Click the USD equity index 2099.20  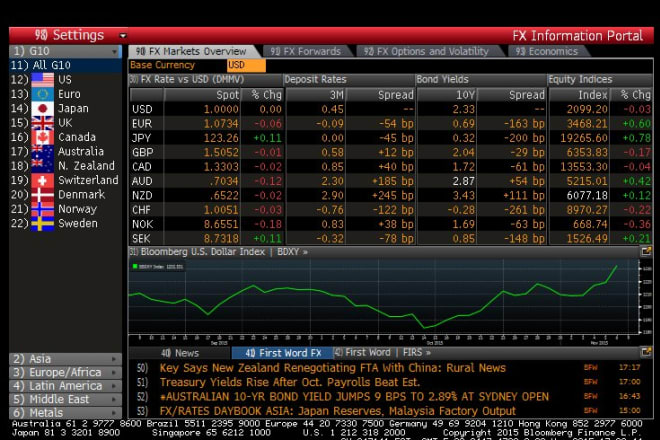click(x=587, y=109)
